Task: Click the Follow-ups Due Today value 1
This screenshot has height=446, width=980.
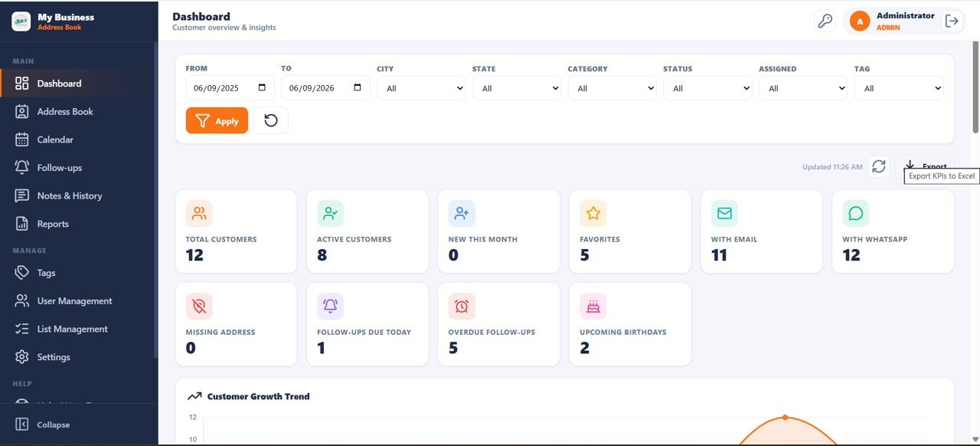Action: (x=321, y=348)
